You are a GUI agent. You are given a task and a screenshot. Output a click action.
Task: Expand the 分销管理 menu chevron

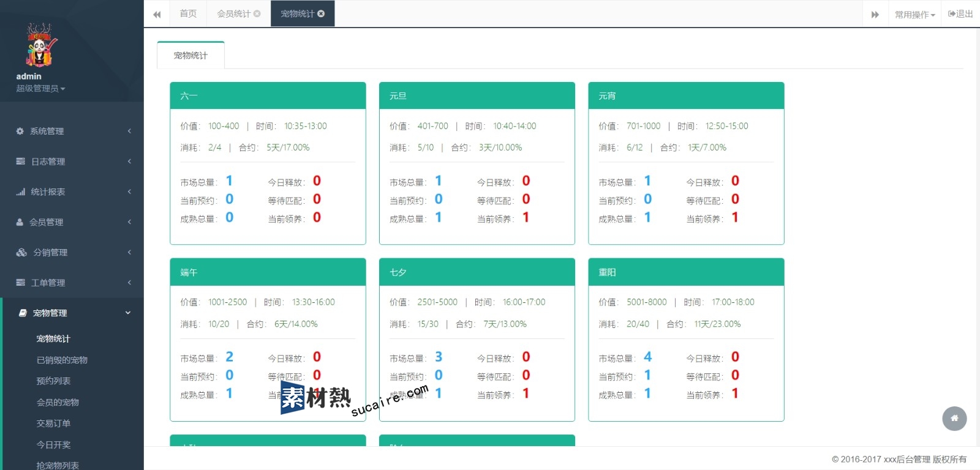point(129,252)
